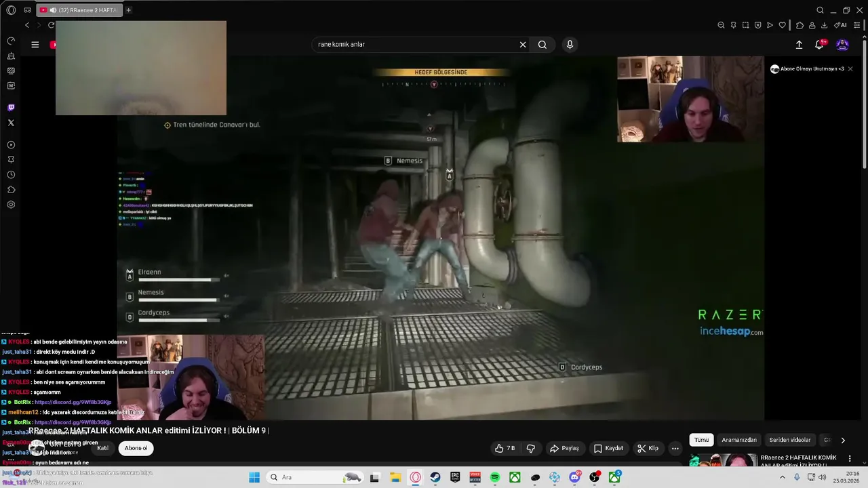Image resolution: width=868 pixels, height=488 pixels.
Task: Open the GX Control speedometer sidebar icon
Action: click(11, 41)
